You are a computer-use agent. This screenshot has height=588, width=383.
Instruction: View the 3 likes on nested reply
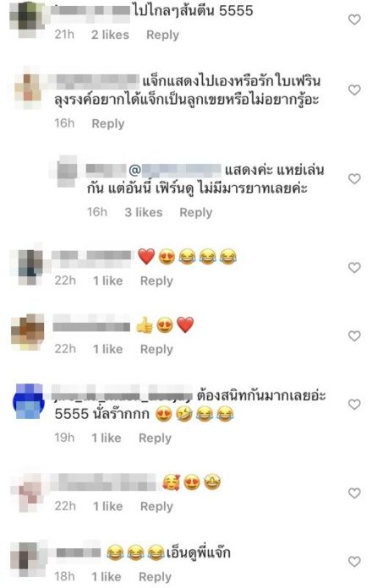[x=144, y=212]
